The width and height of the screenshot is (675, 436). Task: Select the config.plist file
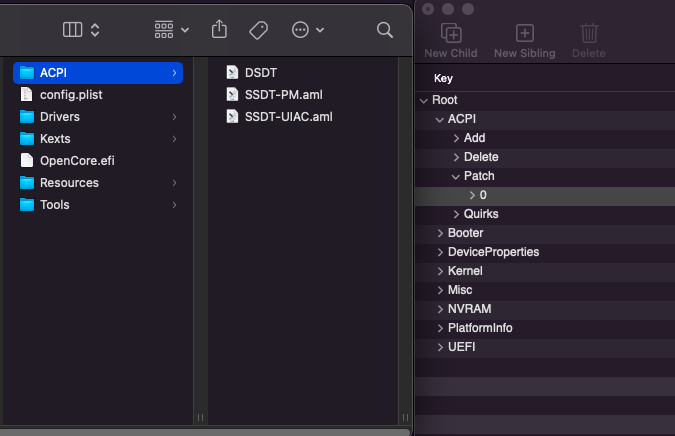[x=98, y=95]
